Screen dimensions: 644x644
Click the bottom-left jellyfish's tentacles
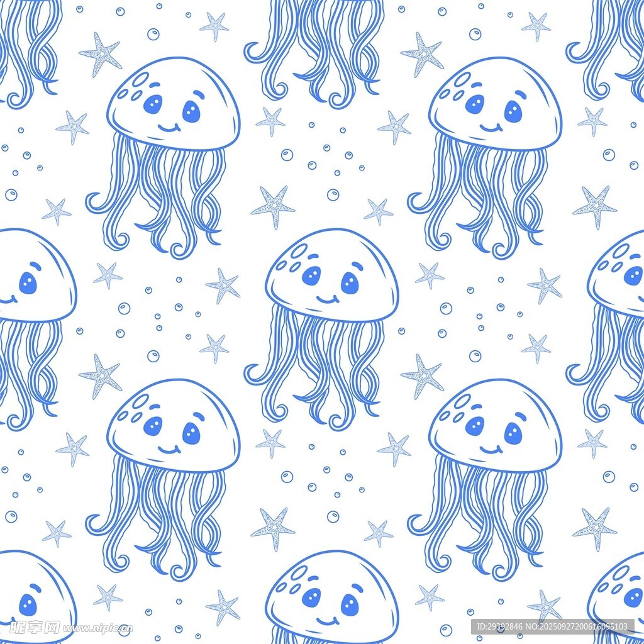[157, 516]
